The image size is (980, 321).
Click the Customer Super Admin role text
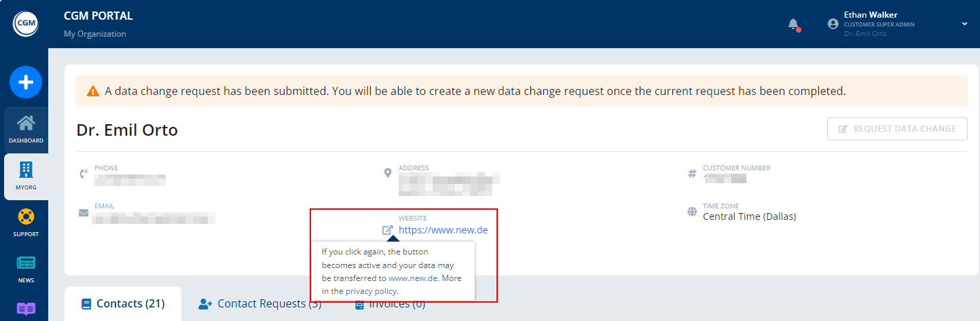(x=879, y=24)
